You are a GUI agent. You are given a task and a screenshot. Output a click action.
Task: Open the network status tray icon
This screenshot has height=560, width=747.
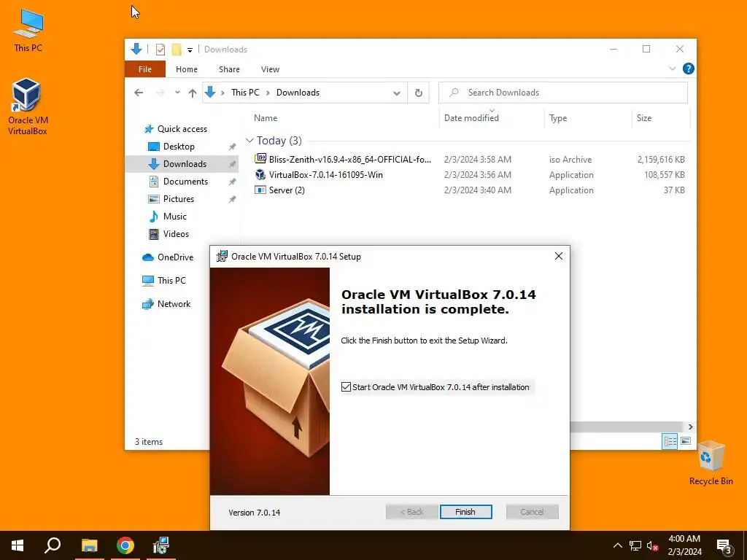point(635,545)
